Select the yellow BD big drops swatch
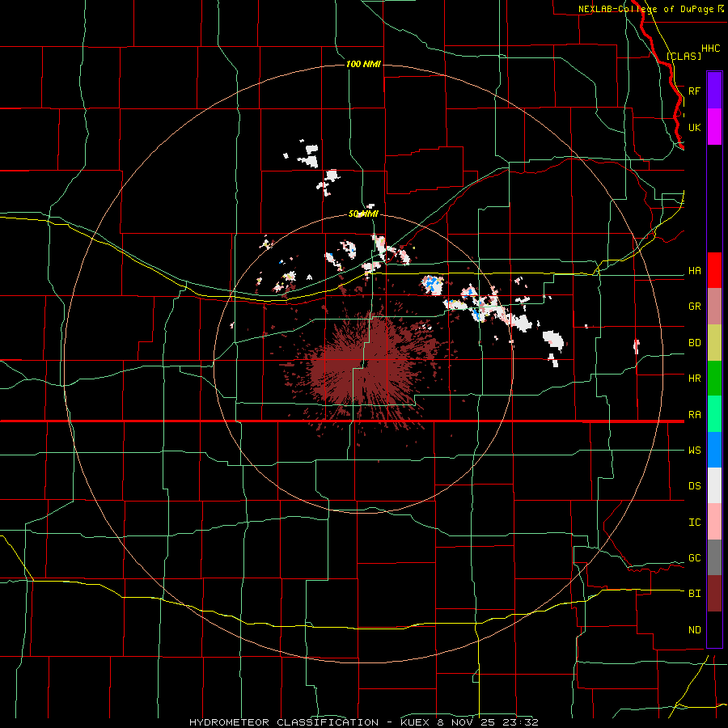The width and height of the screenshot is (728, 728). pyautogui.click(x=714, y=343)
